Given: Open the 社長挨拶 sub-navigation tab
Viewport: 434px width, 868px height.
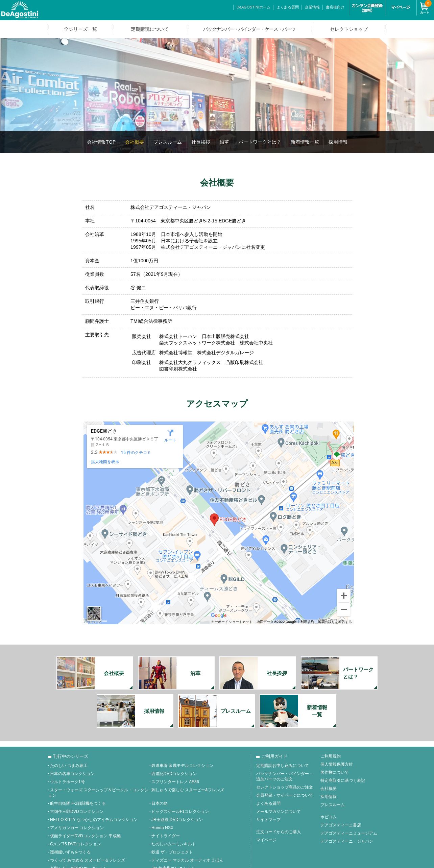Looking at the screenshot, I should [201, 142].
